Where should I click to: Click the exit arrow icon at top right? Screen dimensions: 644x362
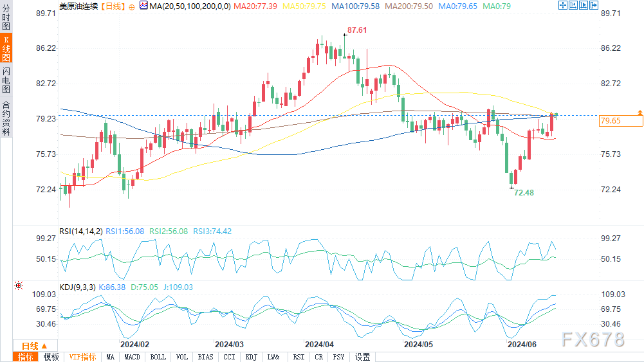point(593,6)
